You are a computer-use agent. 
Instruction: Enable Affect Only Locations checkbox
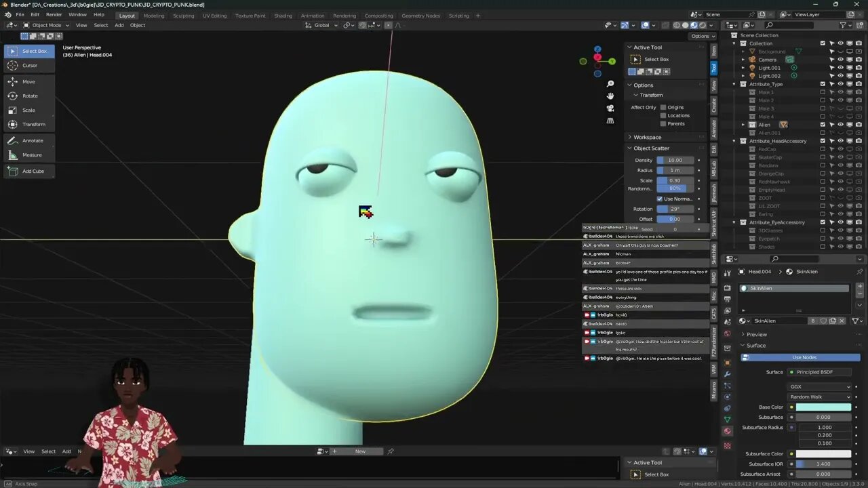coord(663,115)
